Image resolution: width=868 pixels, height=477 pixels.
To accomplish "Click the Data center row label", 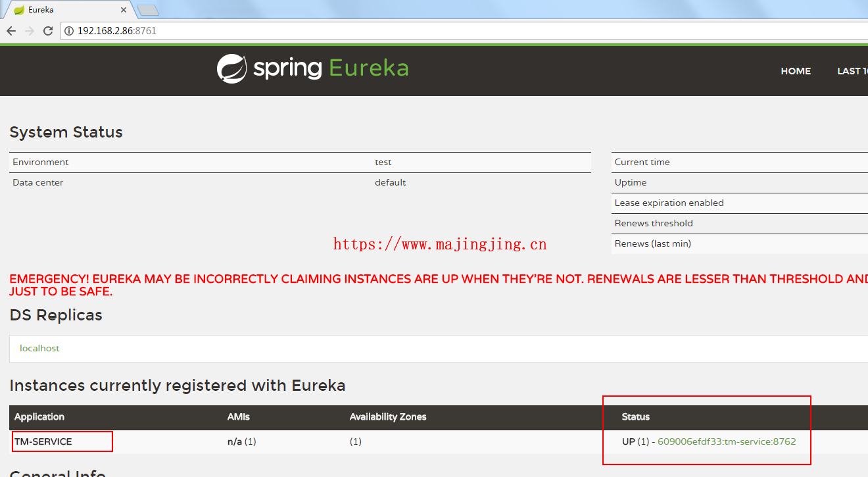I will coord(38,182).
